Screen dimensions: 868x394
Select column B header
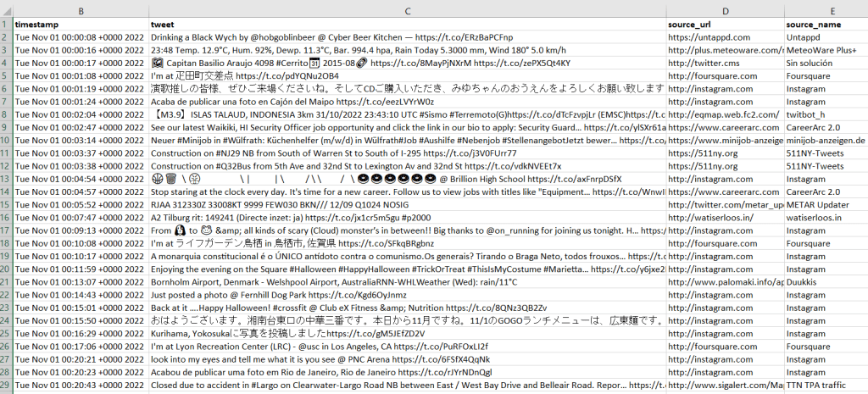click(81, 9)
